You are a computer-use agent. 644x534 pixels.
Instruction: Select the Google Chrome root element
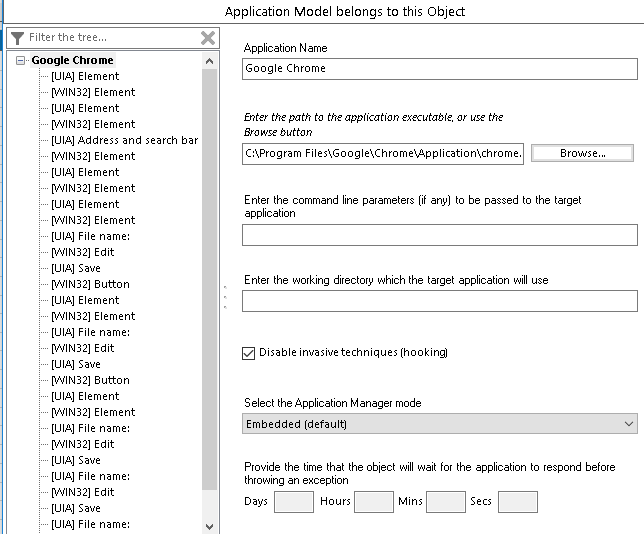pyautogui.click(x=72, y=60)
